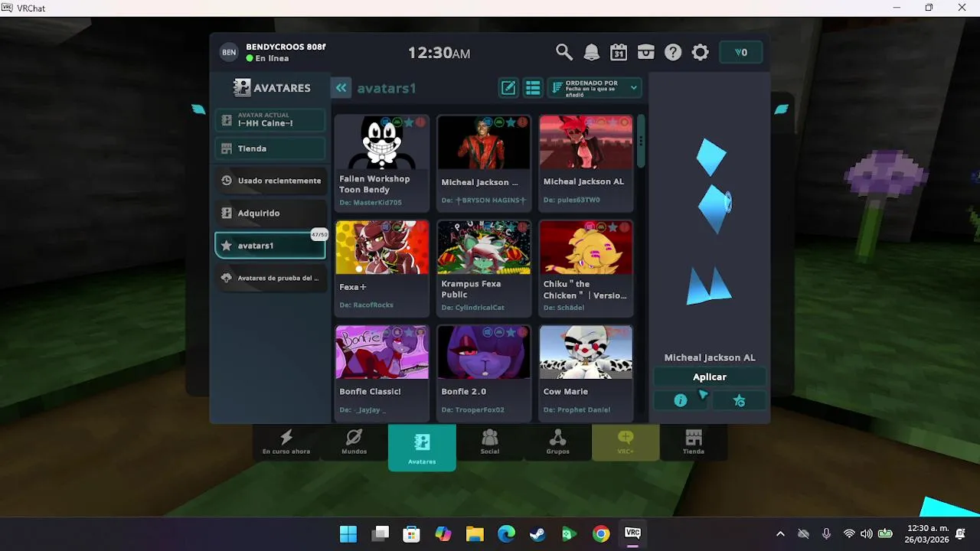Select Usado recientemente category
Screen dimensions: 980x551
click(270, 181)
